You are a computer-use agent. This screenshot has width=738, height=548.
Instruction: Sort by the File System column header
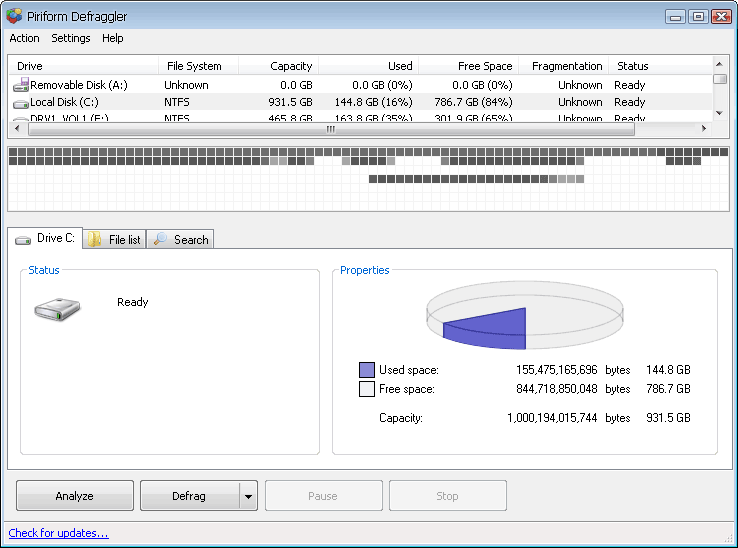(198, 66)
